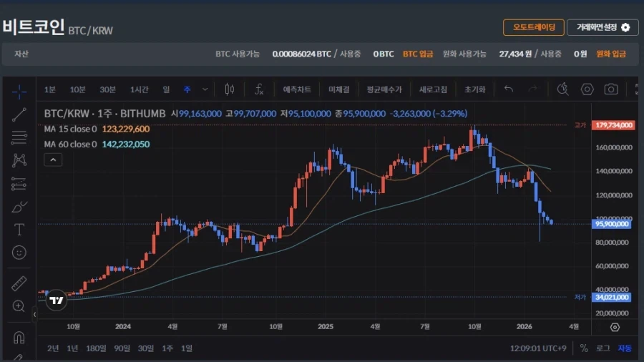
Task: Open trading screen settings gear icon
Action: click(x=625, y=27)
